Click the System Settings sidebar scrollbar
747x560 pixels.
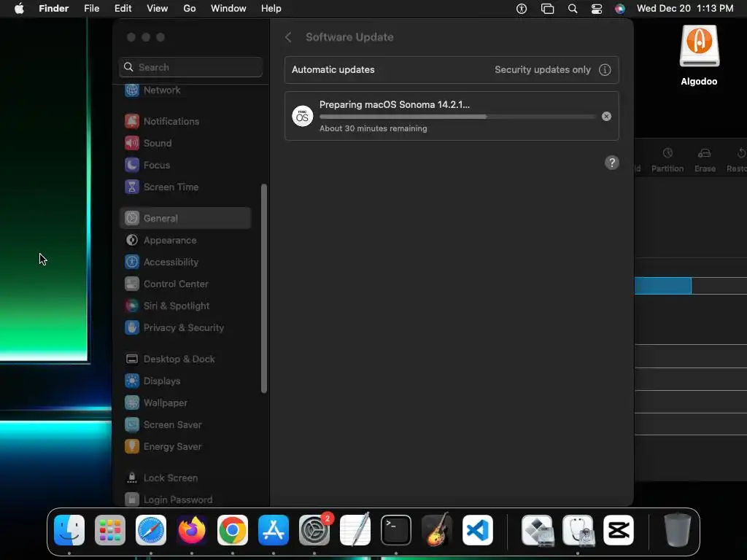click(264, 289)
